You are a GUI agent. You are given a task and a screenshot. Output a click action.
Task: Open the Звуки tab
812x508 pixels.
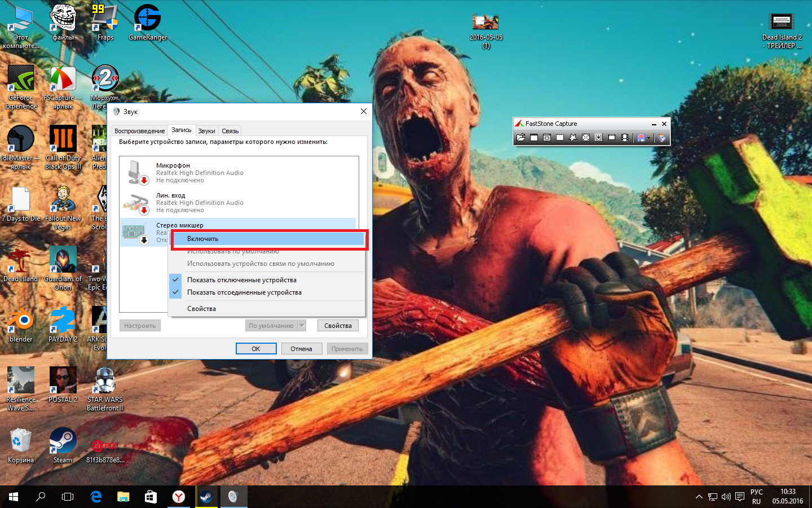(206, 131)
